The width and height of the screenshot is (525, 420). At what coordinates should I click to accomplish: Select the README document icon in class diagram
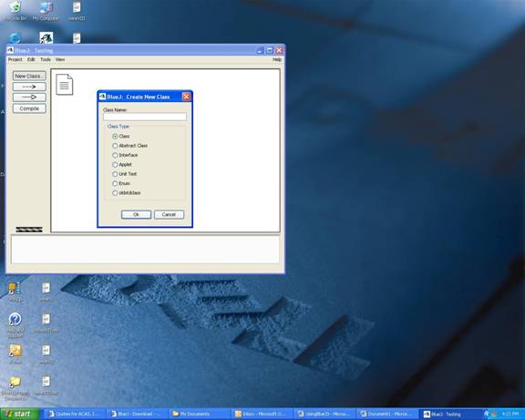pyautogui.click(x=65, y=85)
